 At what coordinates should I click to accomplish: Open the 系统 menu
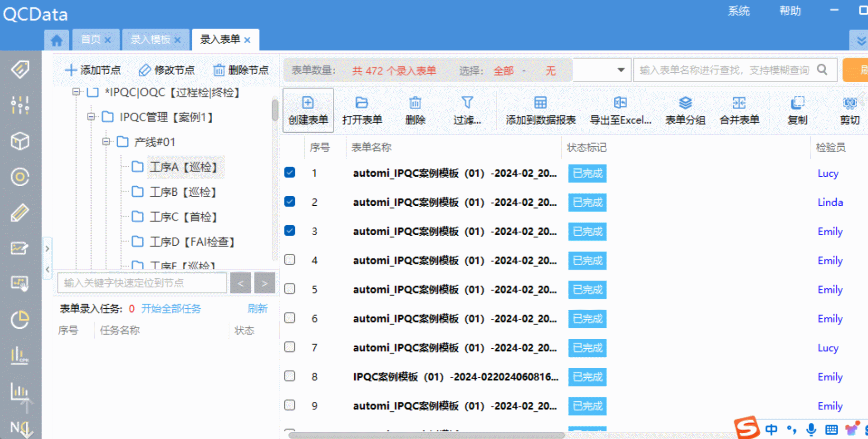click(x=739, y=11)
